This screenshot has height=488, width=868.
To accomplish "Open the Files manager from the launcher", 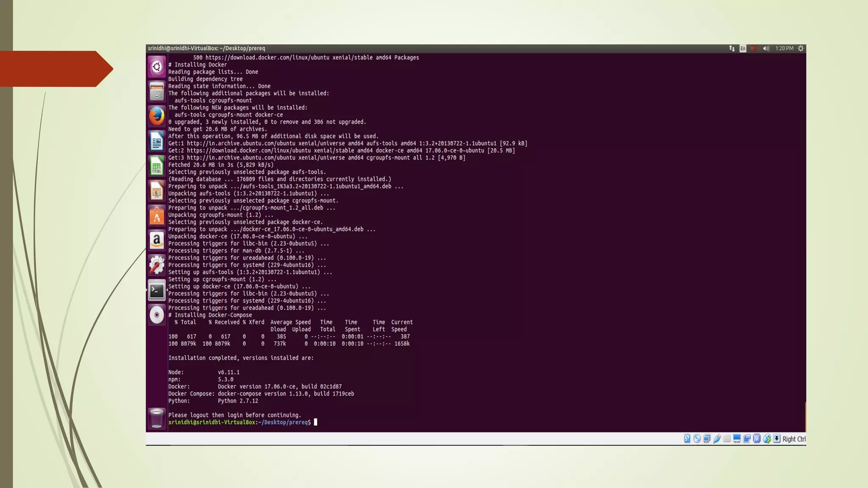I will tap(157, 91).
